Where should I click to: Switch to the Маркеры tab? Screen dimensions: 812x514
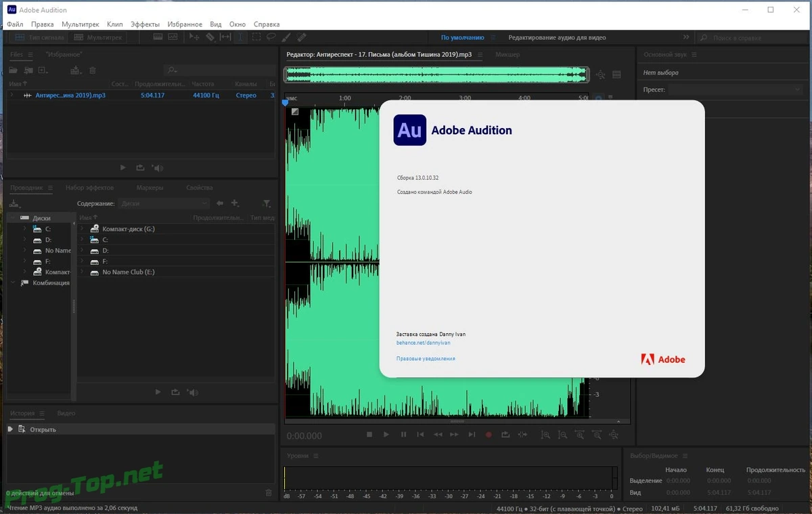click(x=150, y=188)
